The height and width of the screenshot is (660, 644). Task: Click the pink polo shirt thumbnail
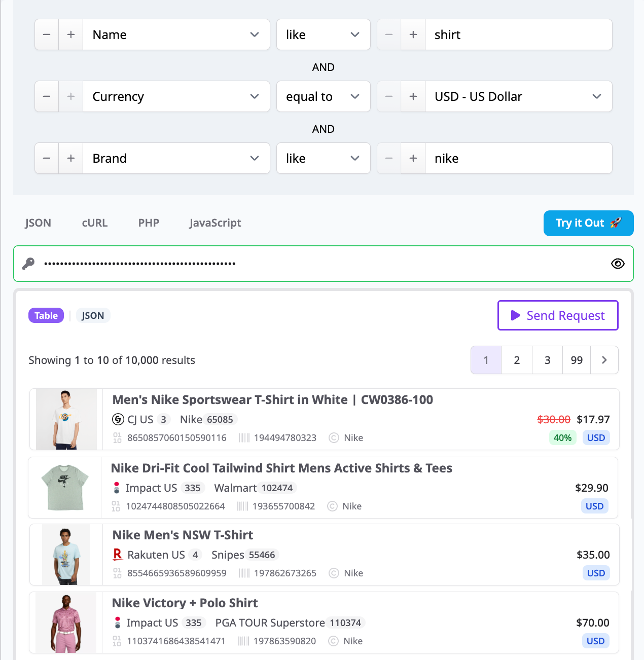click(66, 622)
